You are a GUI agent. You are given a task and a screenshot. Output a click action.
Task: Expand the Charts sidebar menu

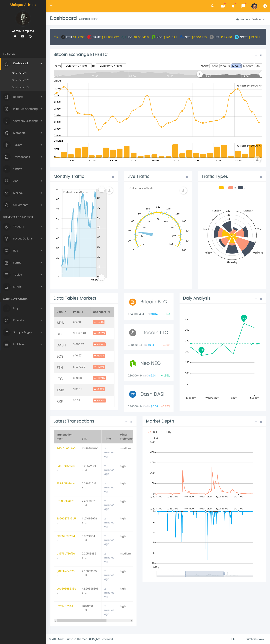(x=23, y=169)
